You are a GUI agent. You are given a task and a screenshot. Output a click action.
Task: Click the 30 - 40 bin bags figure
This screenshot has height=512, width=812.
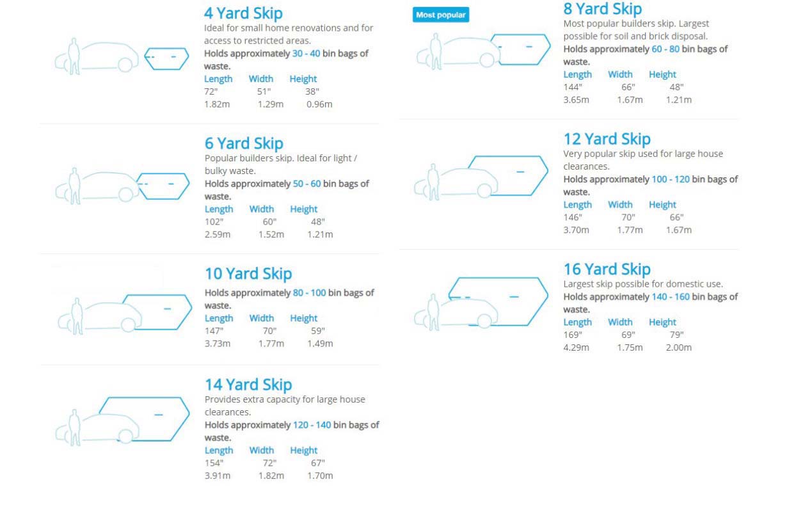tap(306, 53)
